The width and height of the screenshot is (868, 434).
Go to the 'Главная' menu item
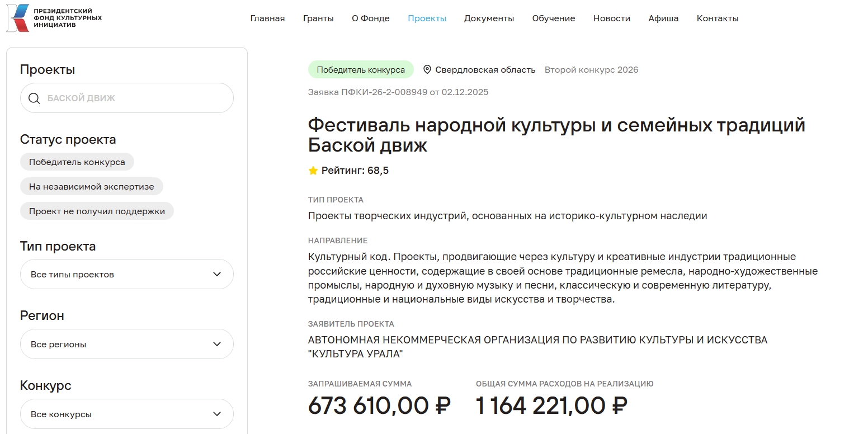tap(267, 18)
